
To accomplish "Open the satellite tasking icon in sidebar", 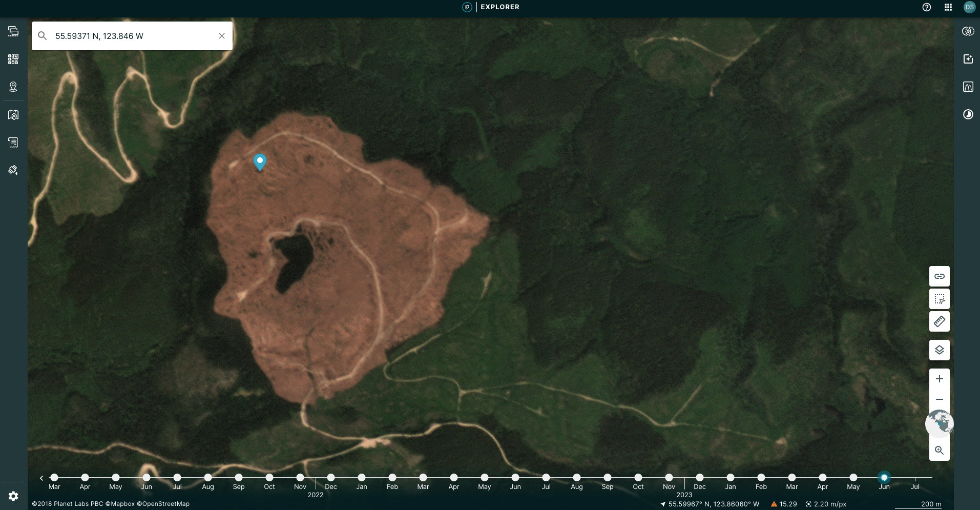I will (x=13, y=170).
